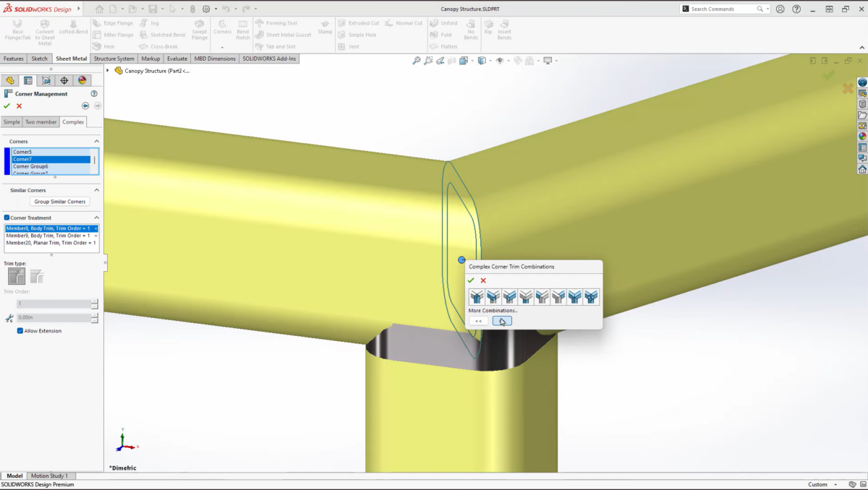Confirm trim combination with the popup's green check
868x490 pixels.
coord(471,280)
